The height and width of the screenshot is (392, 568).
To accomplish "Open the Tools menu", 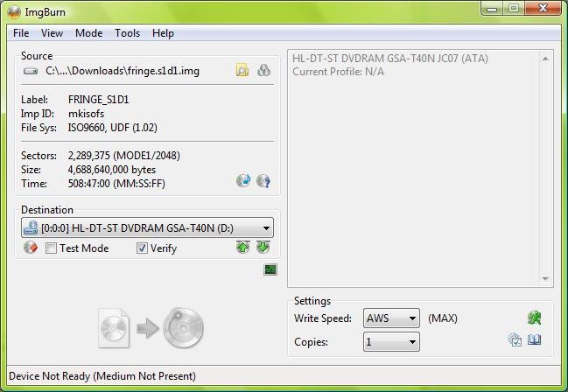I will click(x=127, y=33).
